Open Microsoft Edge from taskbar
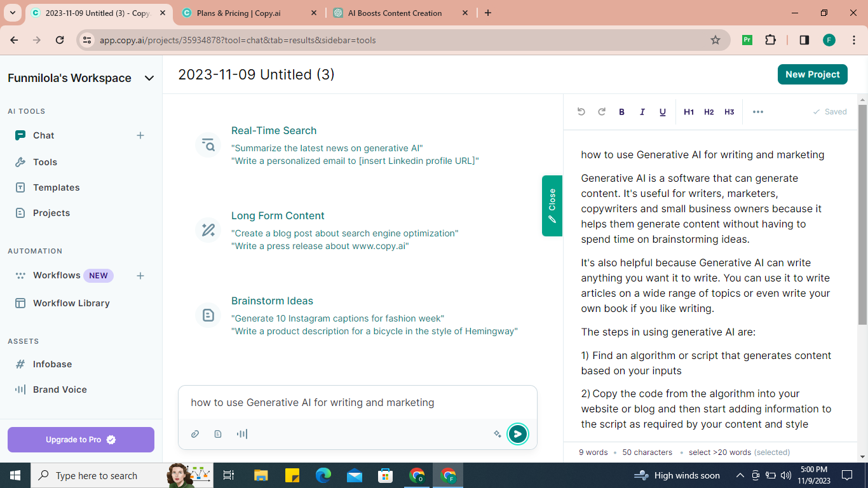 pos(323,475)
